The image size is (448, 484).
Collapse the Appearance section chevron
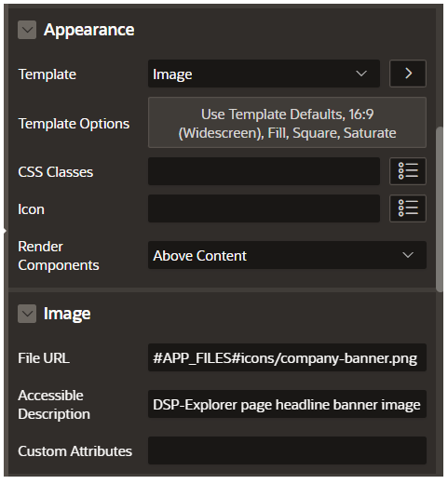pyautogui.click(x=27, y=30)
